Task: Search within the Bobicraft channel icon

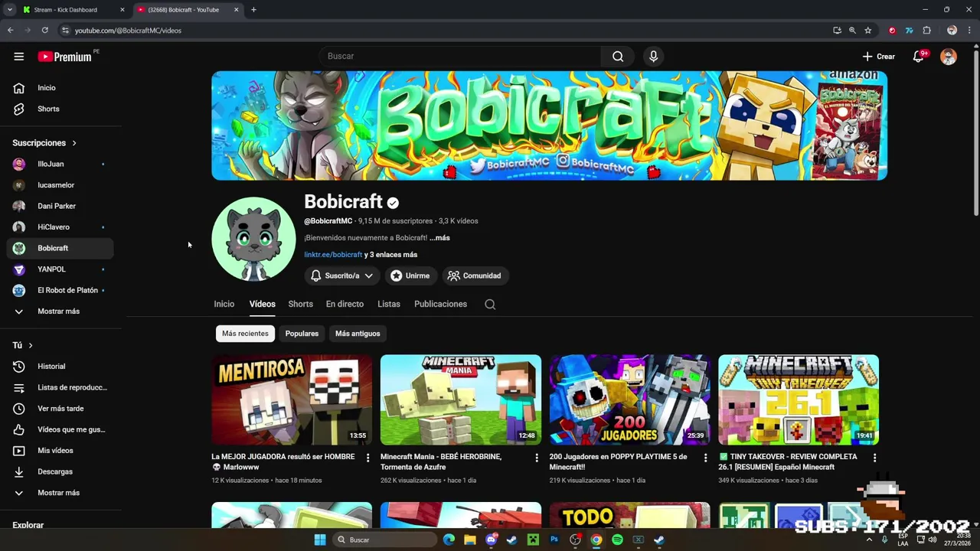Action: click(490, 305)
